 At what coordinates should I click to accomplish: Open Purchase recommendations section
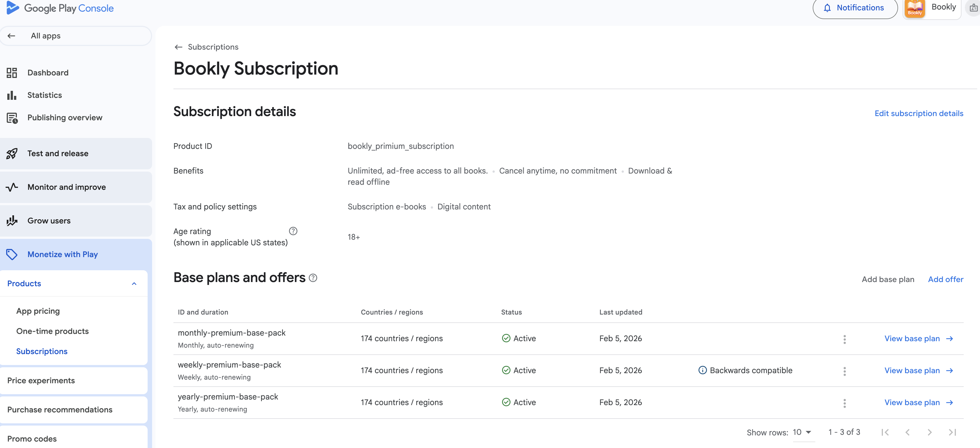(x=74, y=410)
